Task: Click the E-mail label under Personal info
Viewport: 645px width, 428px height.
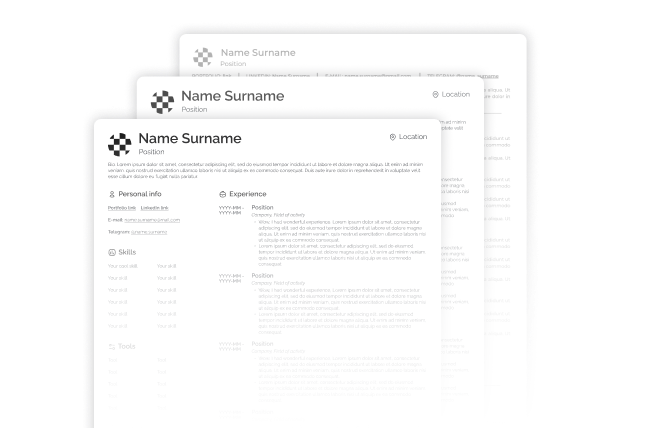Action: (x=115, y=220)
